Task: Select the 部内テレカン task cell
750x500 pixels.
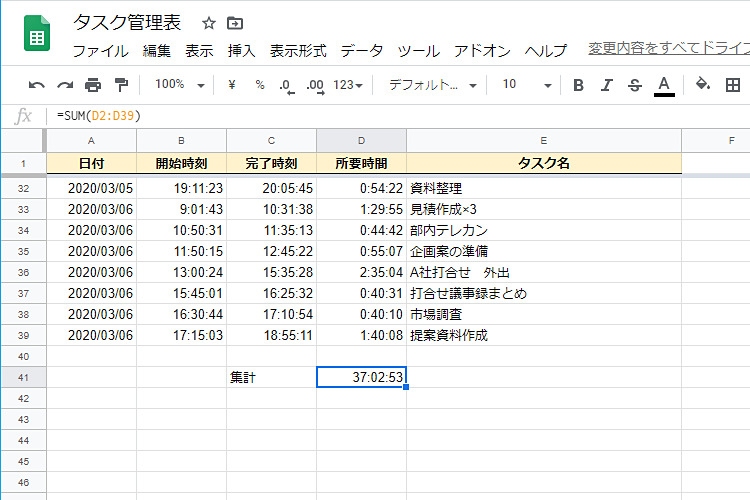Action: pyautogui.click(x=544, y=231)
